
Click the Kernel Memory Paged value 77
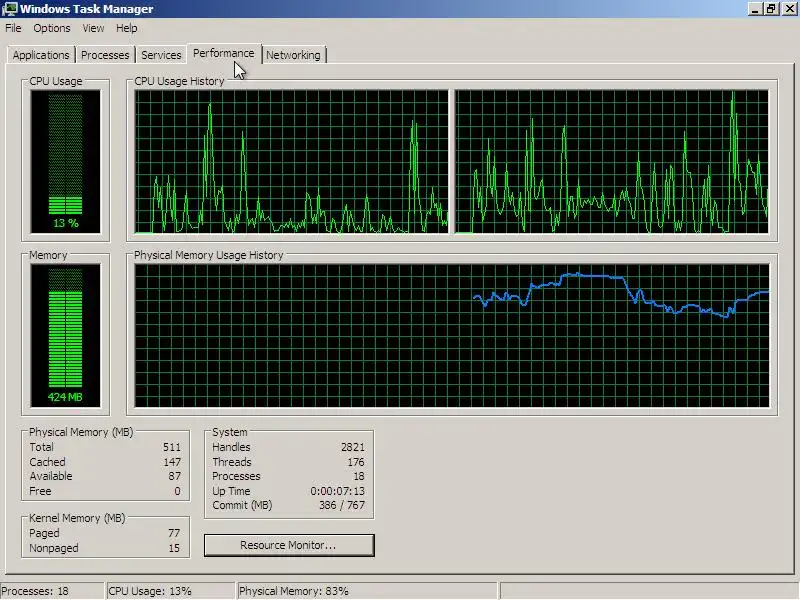[x=174, y=534]
